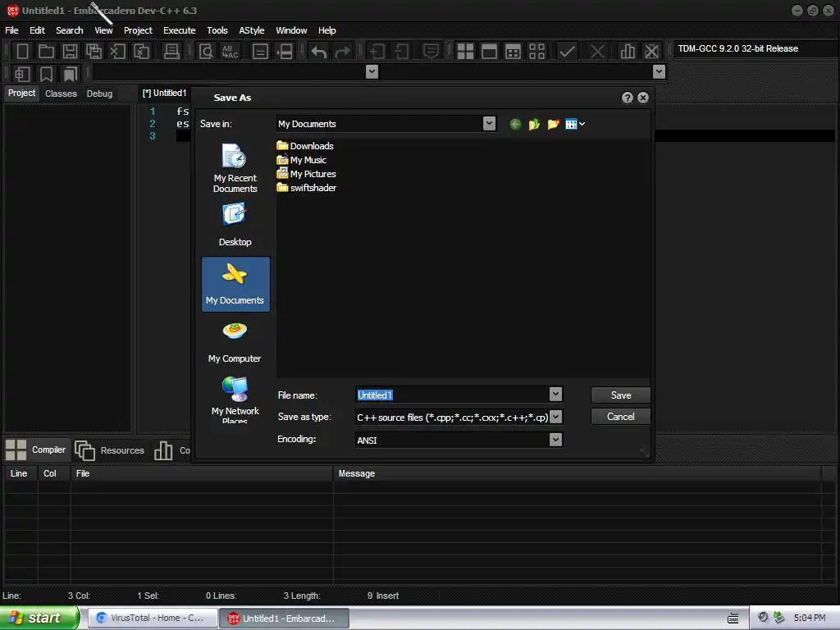Image resolution: width=840 pixels, height=630 pixels.
Task: Click the Print toolbar icon
Action: (171, 52)
